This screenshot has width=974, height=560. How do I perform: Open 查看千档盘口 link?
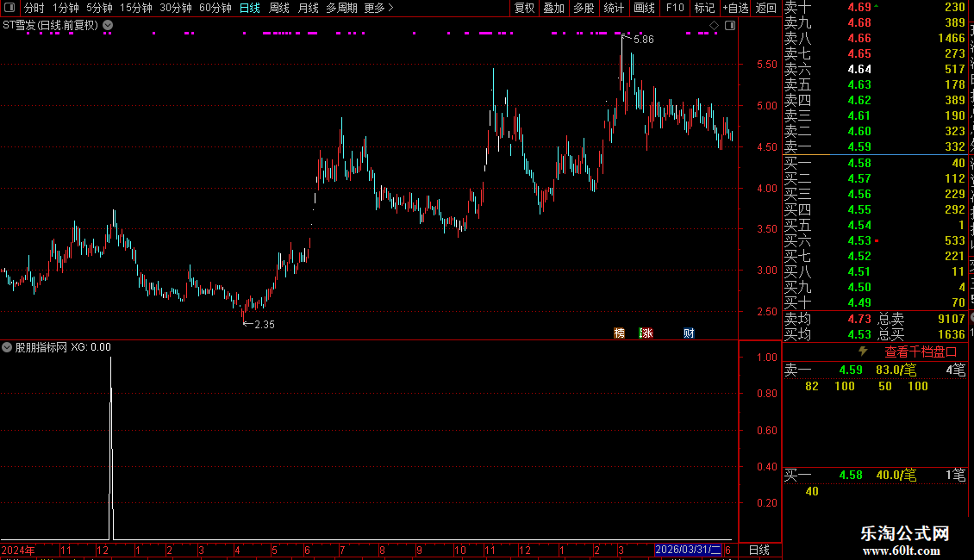coord(921,352)
